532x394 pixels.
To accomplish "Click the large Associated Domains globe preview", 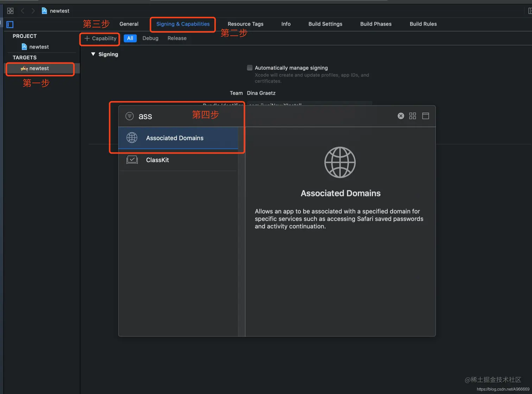I will pyautogui.click(x=340, y=162).
